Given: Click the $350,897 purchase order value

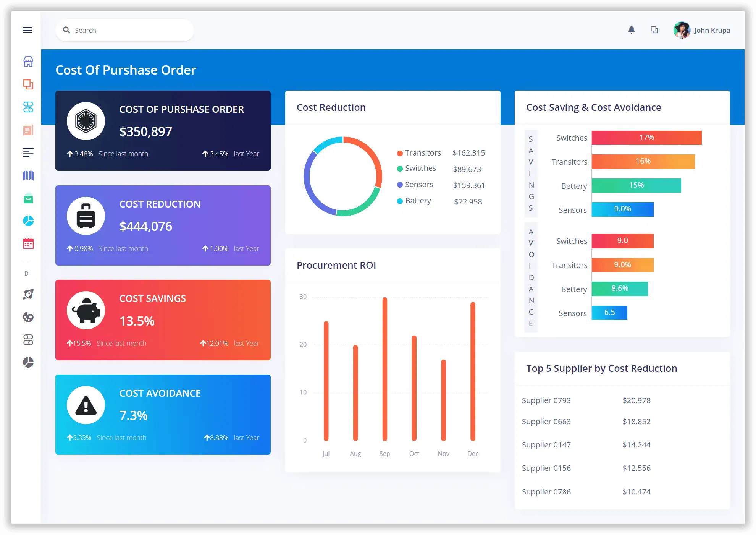Looking at the screenshot, I should click(x=146, y=131).
